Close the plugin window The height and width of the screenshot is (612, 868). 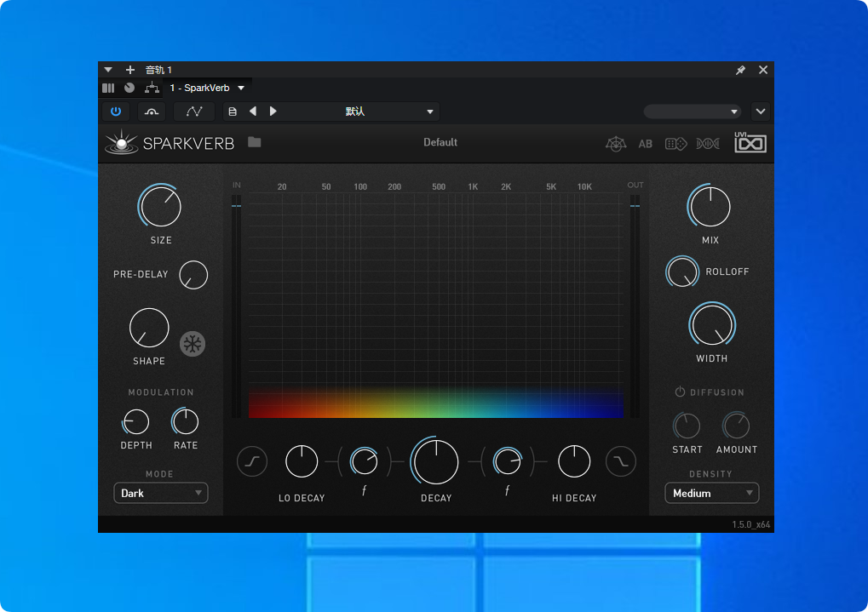tap(763, 70)
